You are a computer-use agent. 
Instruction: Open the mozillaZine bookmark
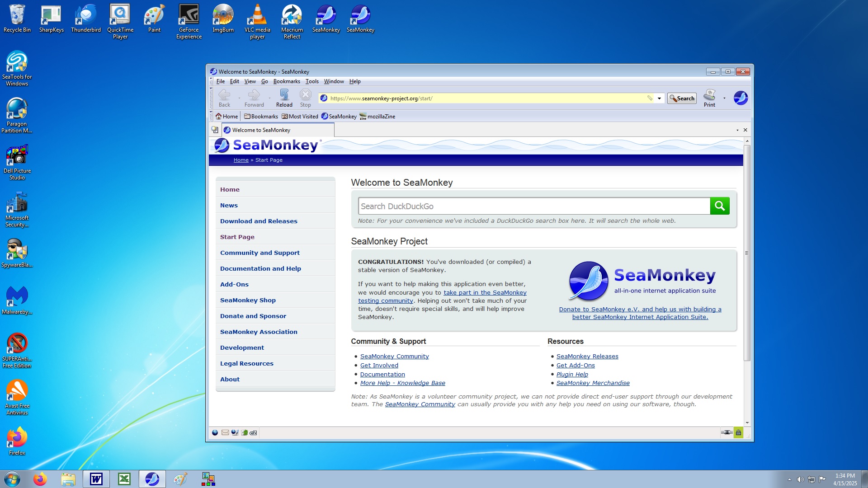click(377, 117)
